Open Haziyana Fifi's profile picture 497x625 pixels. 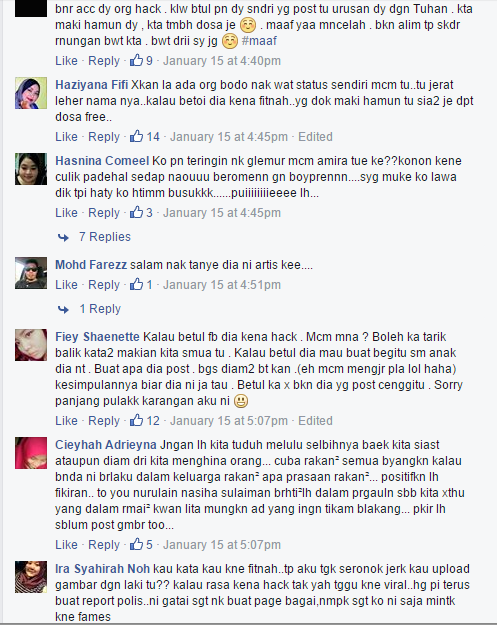[31, 93]
